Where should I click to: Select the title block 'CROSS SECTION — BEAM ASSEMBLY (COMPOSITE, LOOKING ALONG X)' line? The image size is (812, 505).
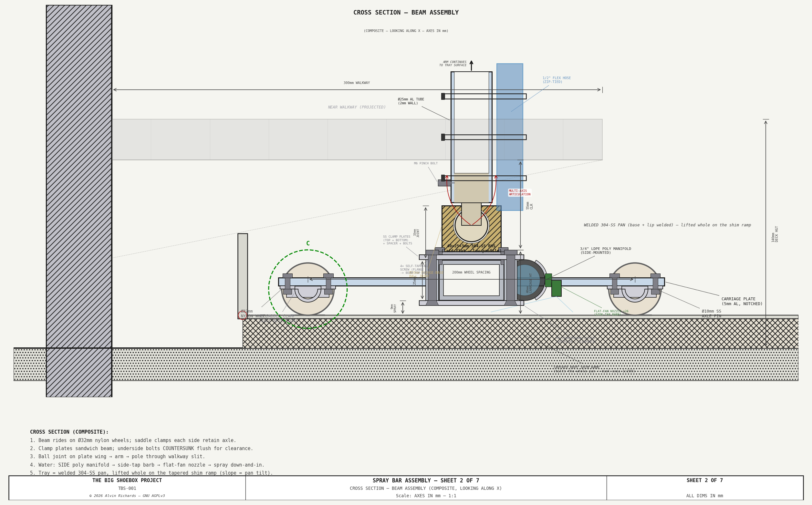[426, 488]
